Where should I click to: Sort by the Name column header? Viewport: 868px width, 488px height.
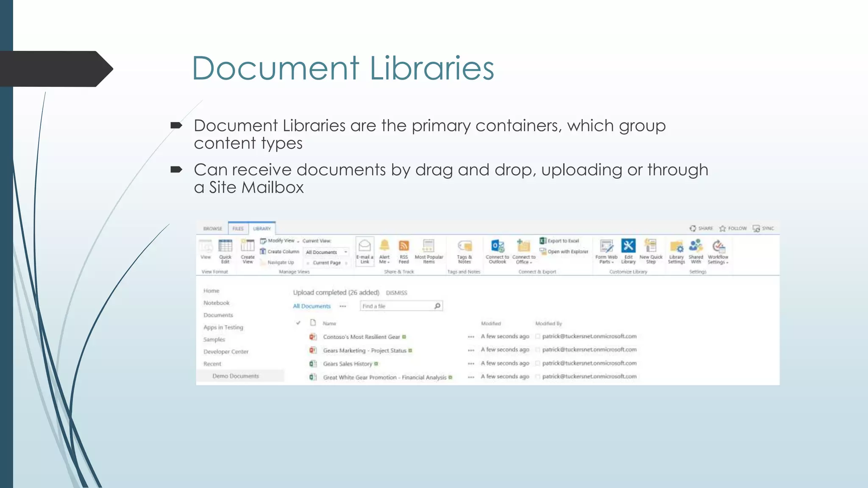329,324
